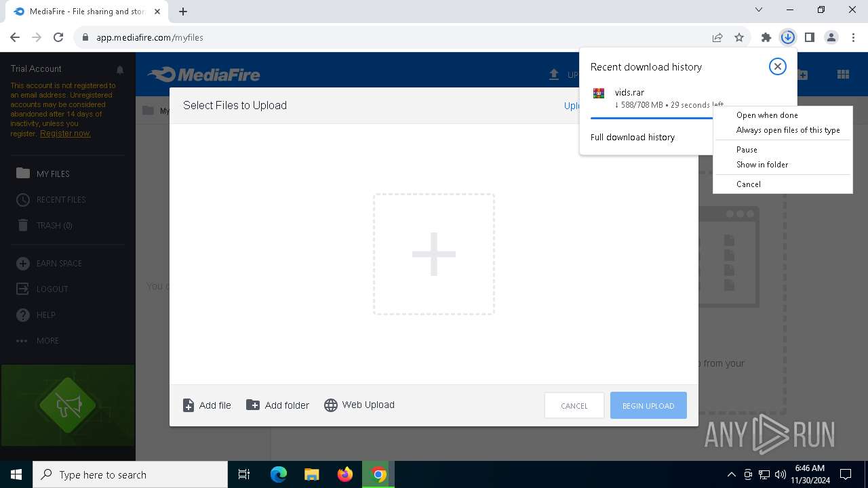868x488 pixels.
Task: Close the Recent download history popup
Action: (x=777, y=66)
